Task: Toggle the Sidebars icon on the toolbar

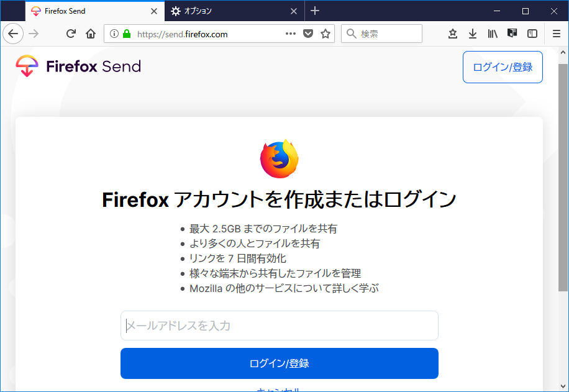Action: pos(532,34)
